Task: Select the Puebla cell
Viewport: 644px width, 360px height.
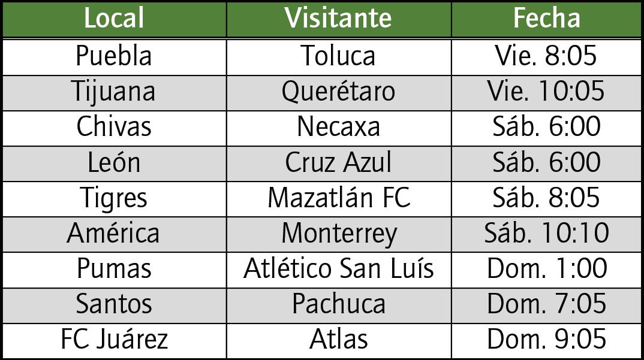Action: [114, 57]
